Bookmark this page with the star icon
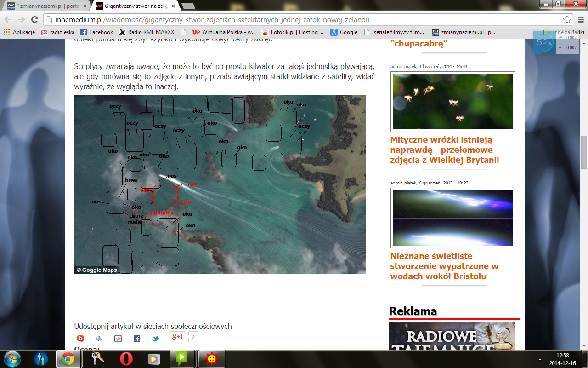588x368 pixels. (567, 20)
